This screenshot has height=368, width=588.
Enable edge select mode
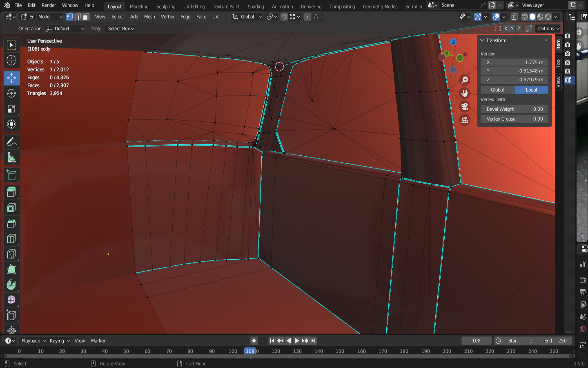pyautogui.click(x=78, y=17)
